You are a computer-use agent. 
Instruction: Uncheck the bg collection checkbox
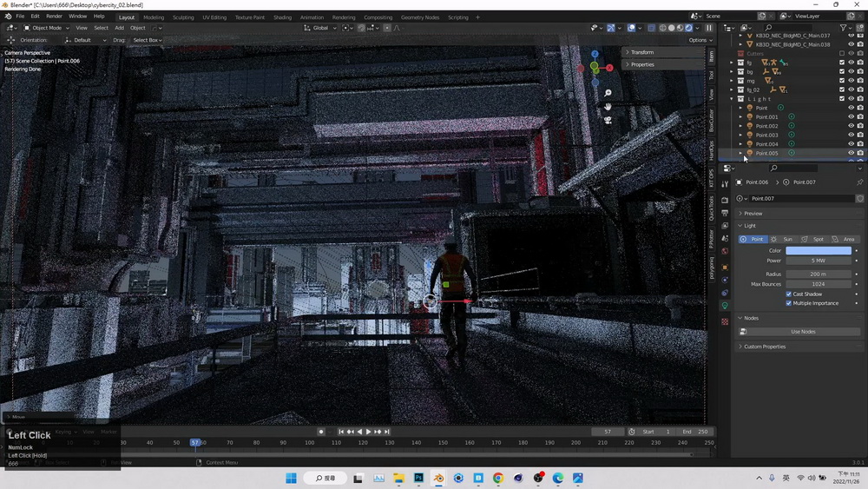point(842,71)
